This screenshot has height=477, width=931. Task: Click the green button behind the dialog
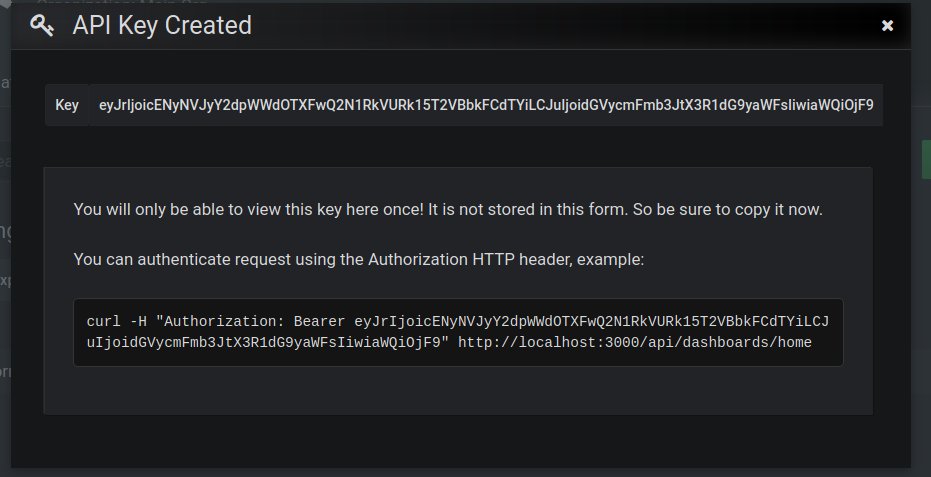click(x=926, y=159)
